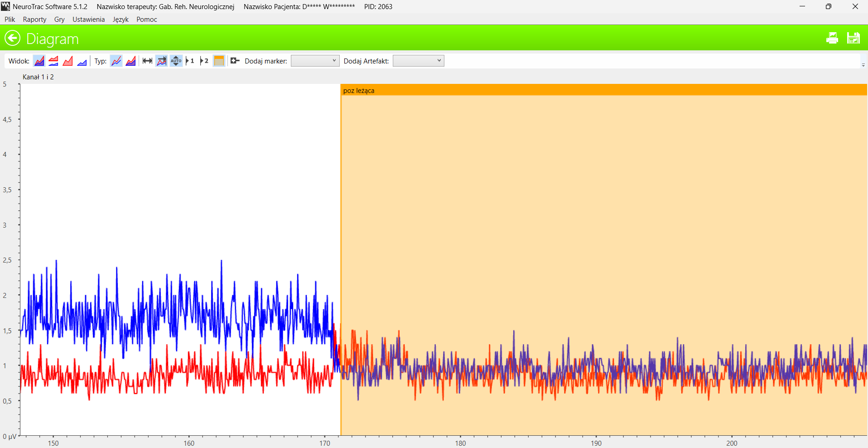
Task: Click the orange marker region highlight swatch
Action: (x=219, y=61)
